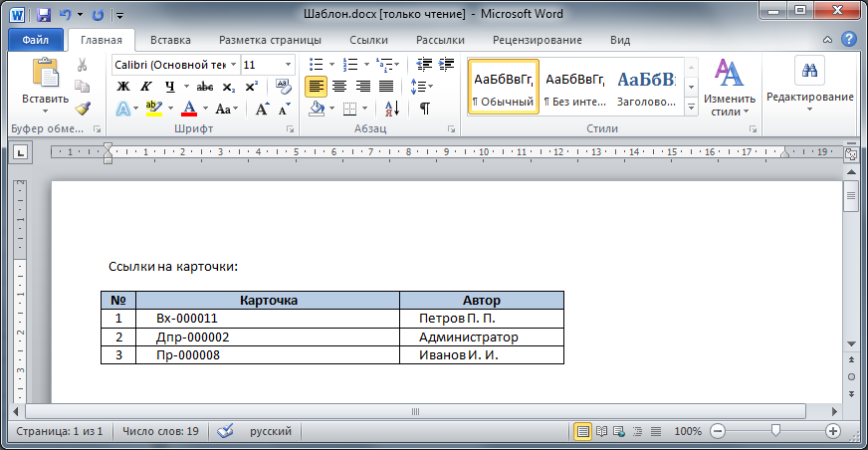Image resolution: width=868 pixels, height=450 pixels.
Task: Toggle bold formatting (Ж button)
Action: click(123, 87)
